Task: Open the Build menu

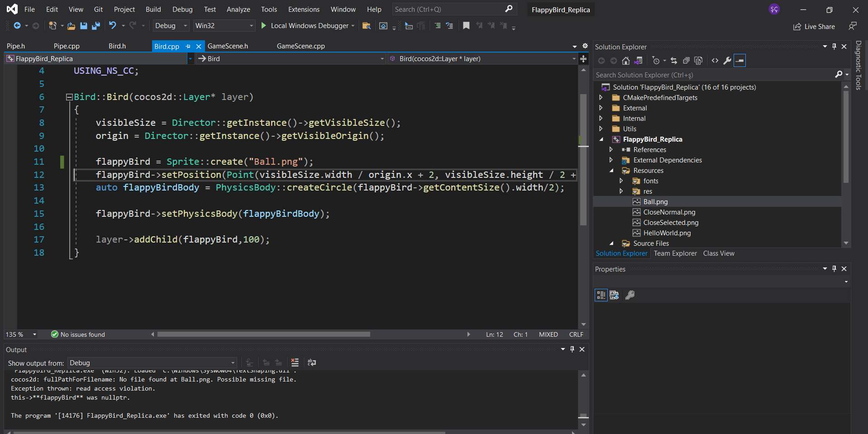Action: [x=153, y=10]
